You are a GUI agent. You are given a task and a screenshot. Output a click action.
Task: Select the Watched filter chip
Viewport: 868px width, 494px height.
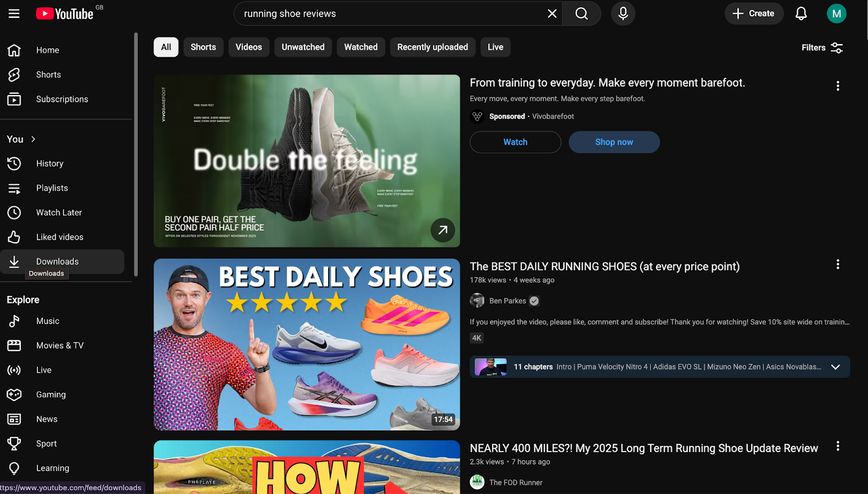coord(361,47)
